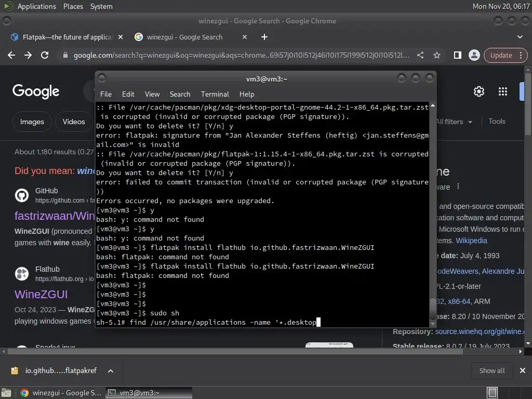Open terminal Edit menu
Screen dimensions: 532x399
(x=128, y=94)
